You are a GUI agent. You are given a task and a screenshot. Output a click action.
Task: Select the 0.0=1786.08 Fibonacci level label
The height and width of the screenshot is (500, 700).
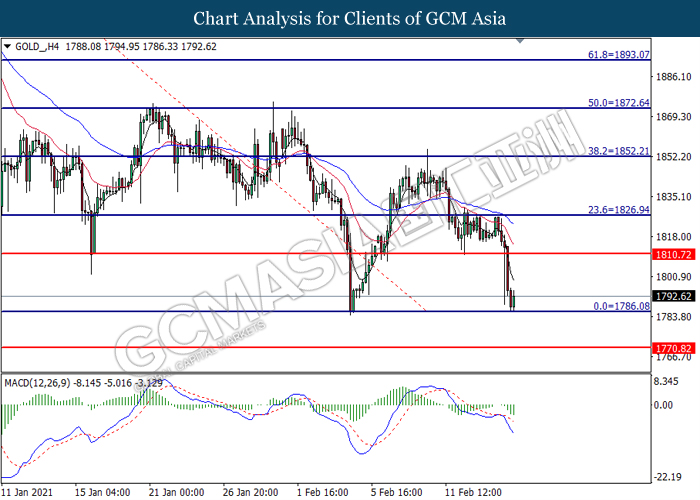621,306
